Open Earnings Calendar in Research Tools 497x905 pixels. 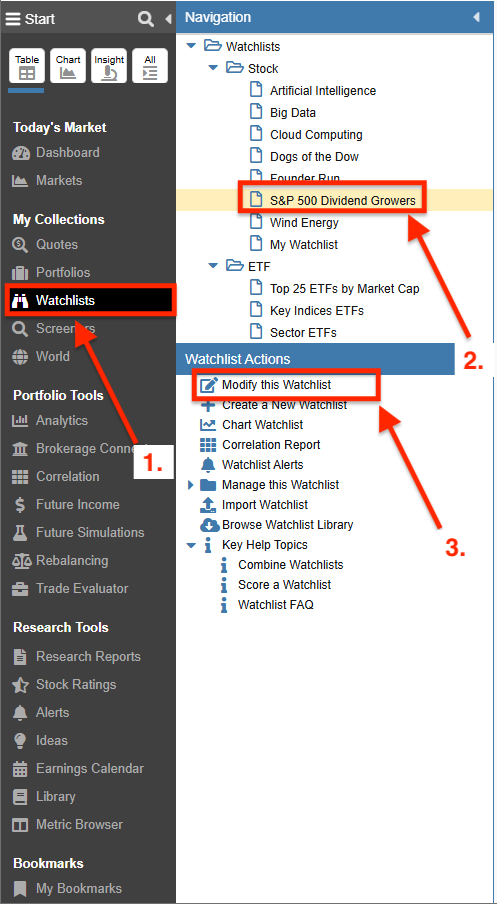tap(77, 769)
